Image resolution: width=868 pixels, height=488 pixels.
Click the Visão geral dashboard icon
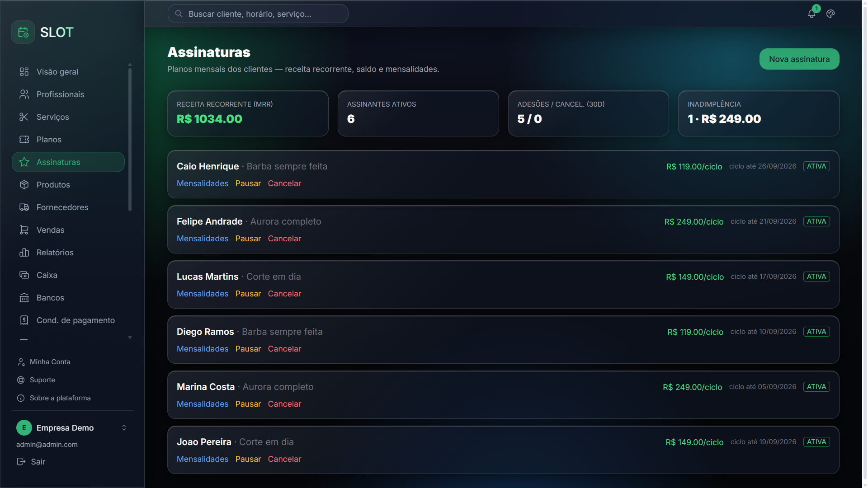tap(24, 72)
